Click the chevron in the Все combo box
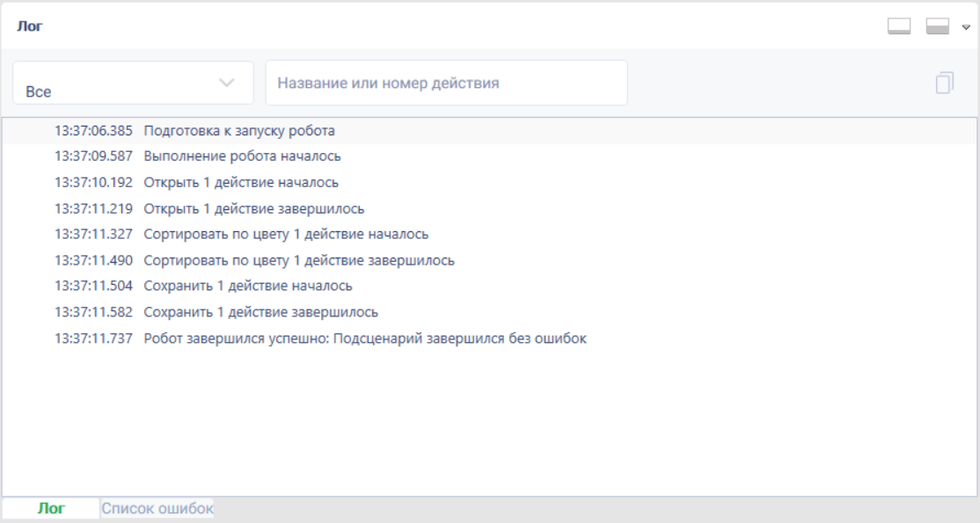This screenshot has height=523, width=980. point(227,83)
